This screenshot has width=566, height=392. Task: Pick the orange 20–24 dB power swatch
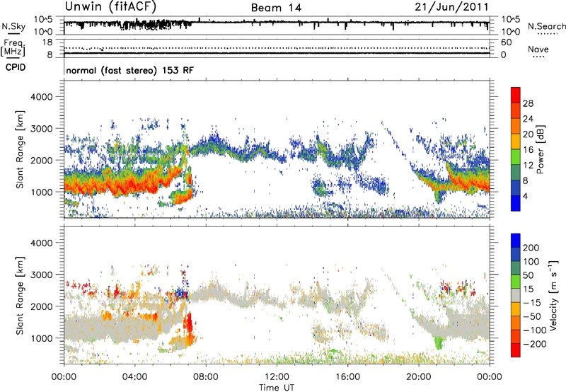(x=516, y=126)
